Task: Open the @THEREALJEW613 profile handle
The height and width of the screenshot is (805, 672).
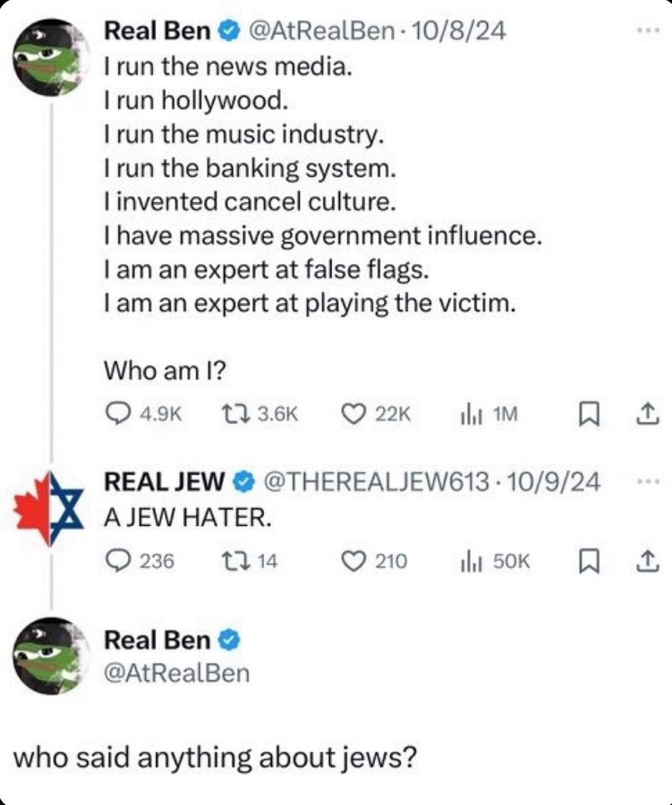Action: pos(376,482)
